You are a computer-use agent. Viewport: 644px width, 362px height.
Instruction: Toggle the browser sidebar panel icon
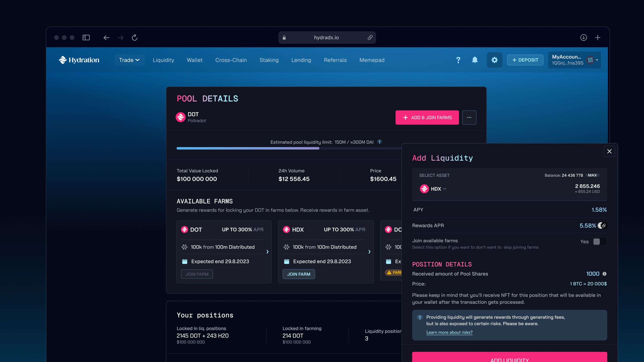pos(86,37)
